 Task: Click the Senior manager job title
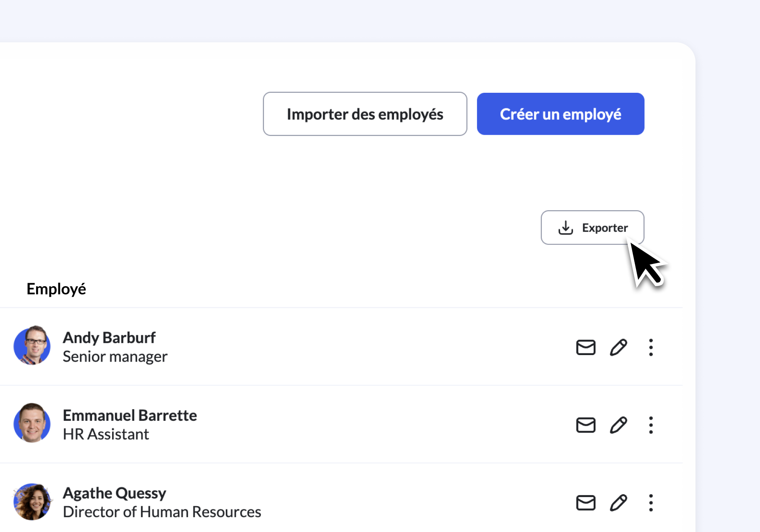(x=115, y=357)
